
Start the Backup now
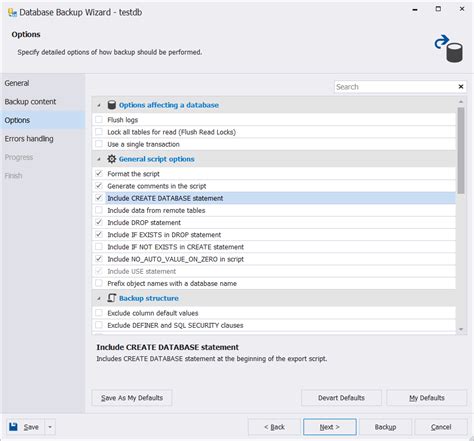point(385,427)
